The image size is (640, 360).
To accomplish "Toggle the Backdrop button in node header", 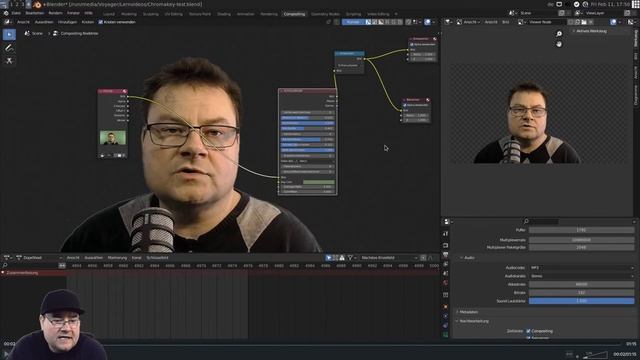I will click(353, 22).
